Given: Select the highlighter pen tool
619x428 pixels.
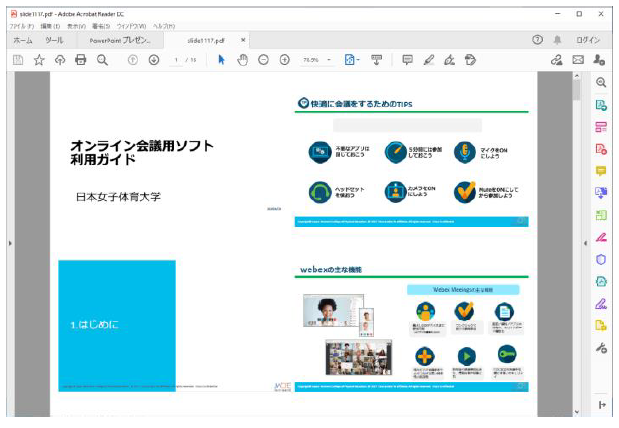Looking at the screenshot, I should tap(428, 60).
